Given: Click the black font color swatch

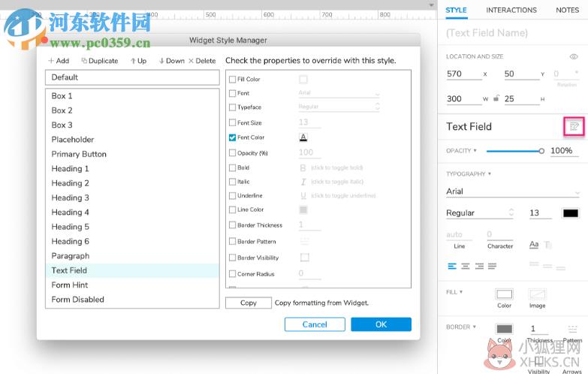Looking at the screenshot, I should click(571, 213).
